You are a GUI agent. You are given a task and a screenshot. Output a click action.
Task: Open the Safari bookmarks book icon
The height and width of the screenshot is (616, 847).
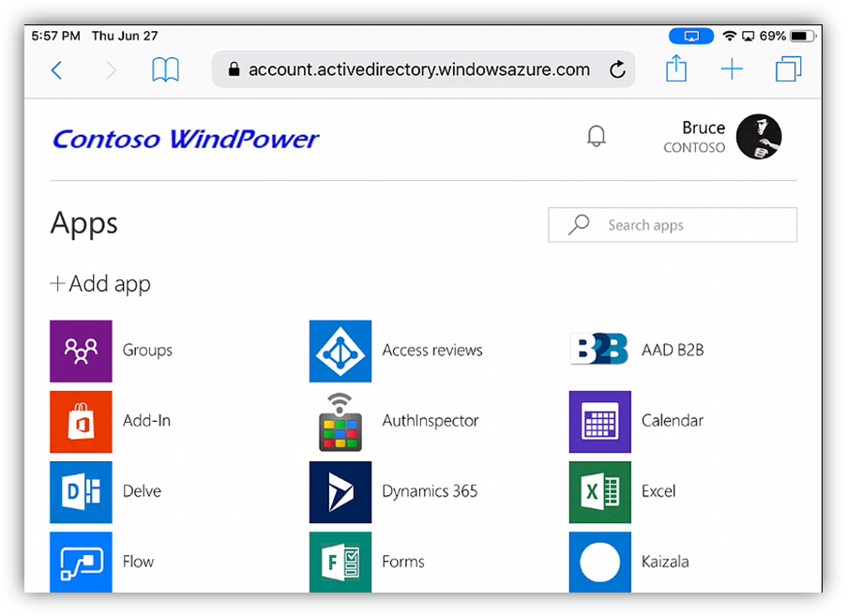click(x=165, y=69)
